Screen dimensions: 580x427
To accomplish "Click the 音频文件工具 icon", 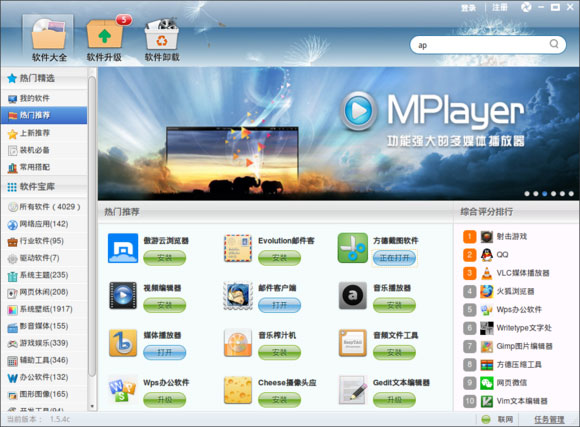I will 353,343.
